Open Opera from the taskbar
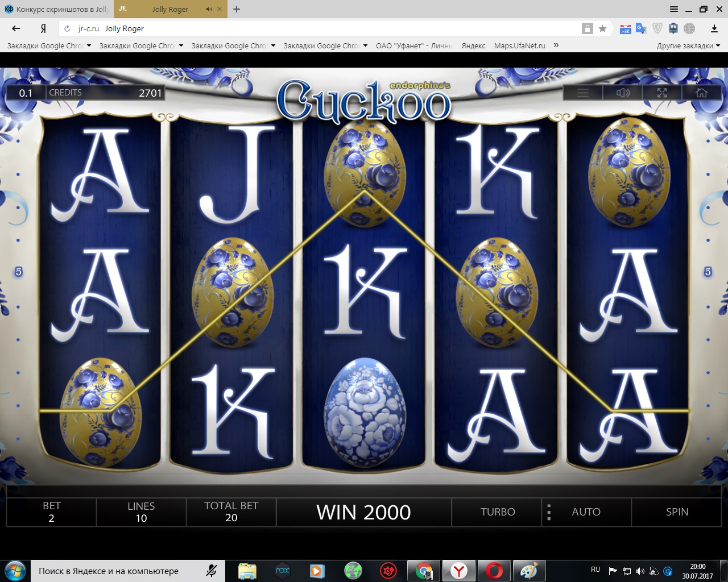Screen dimensions: 728x582 point(494,571)
